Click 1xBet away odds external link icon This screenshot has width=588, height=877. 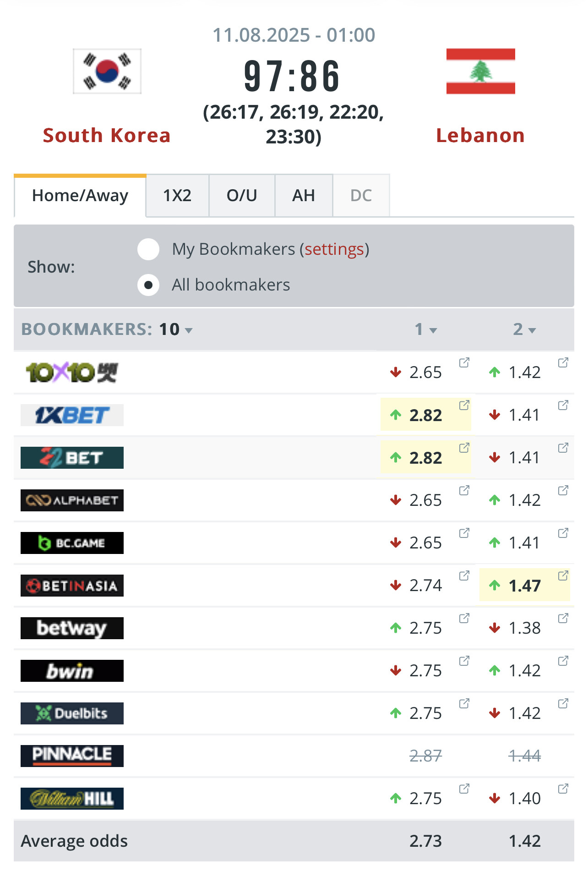click(563, 406)
